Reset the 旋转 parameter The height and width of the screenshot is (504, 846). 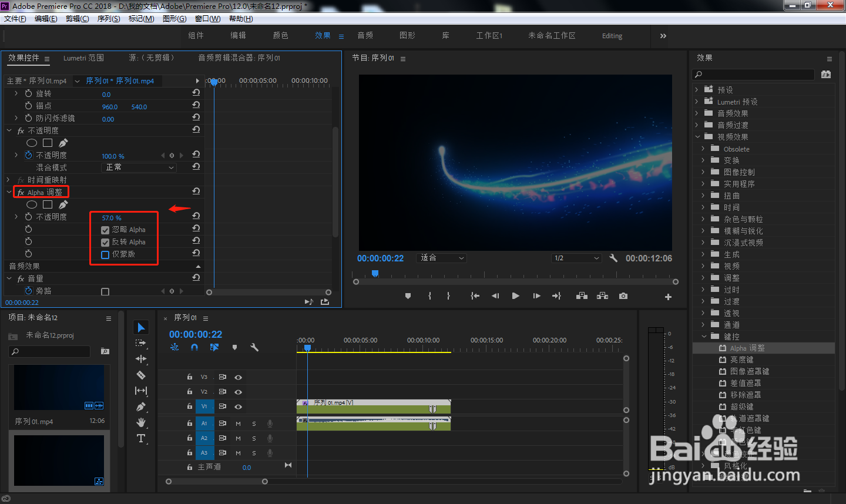coord(196,93)
